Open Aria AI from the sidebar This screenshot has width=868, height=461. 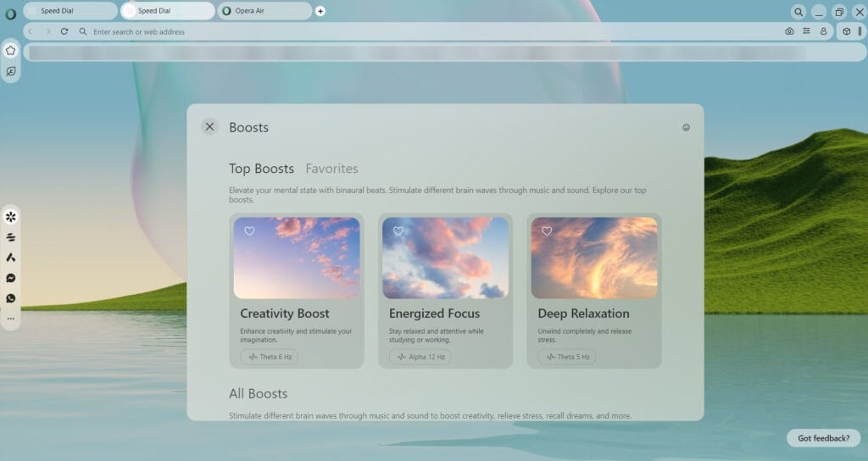[x=11, y=258]
